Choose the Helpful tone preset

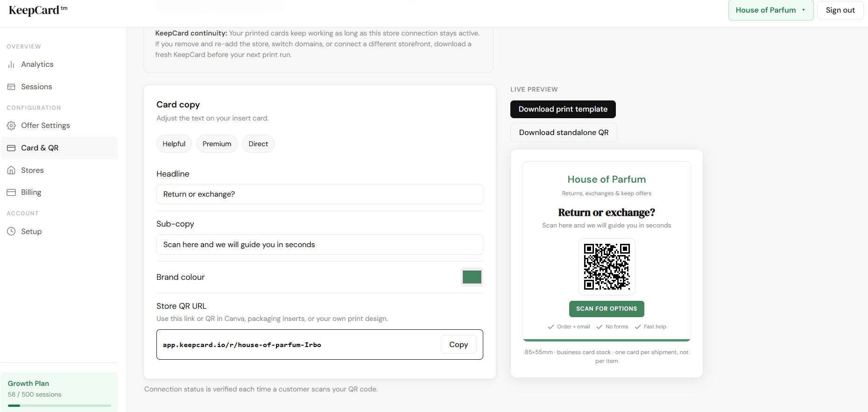pyautogui.click(x=174, y=144)
